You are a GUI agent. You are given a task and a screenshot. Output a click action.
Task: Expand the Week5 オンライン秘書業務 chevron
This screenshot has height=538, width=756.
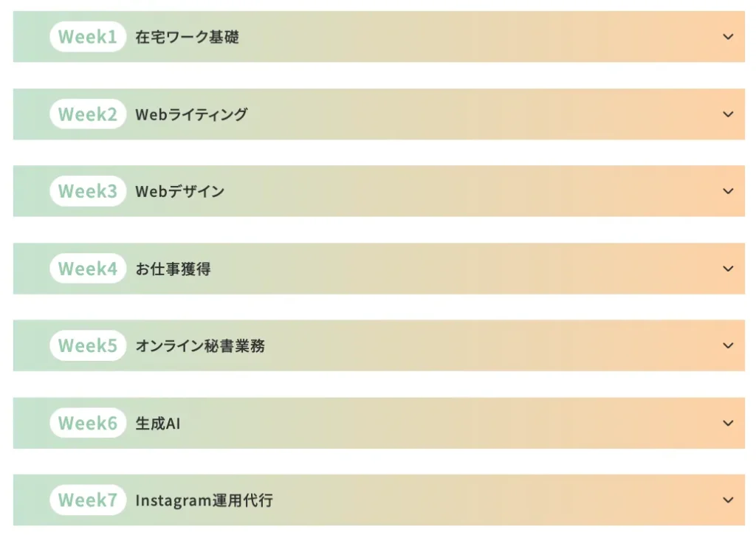click(728, 345)
